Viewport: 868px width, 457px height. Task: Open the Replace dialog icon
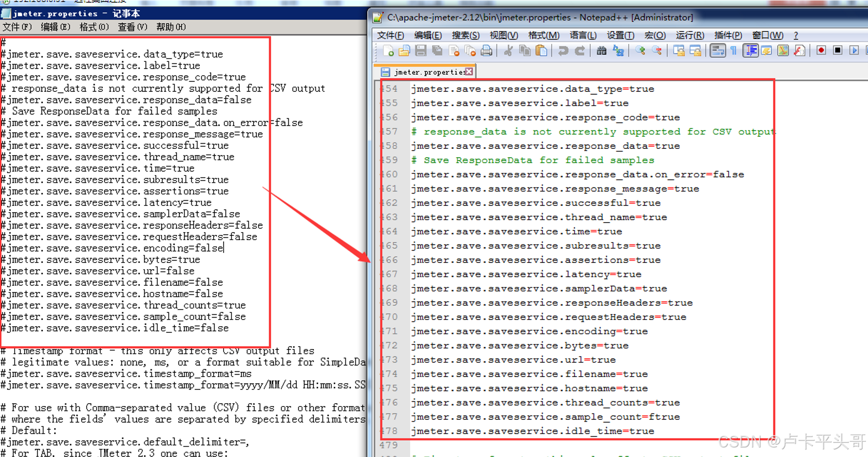coord(618,50)
